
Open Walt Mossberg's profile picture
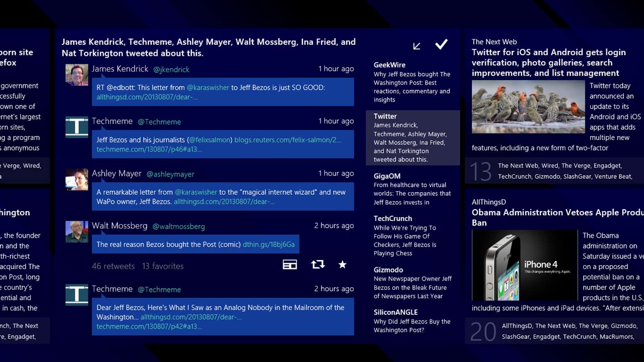tap(77, 232)
